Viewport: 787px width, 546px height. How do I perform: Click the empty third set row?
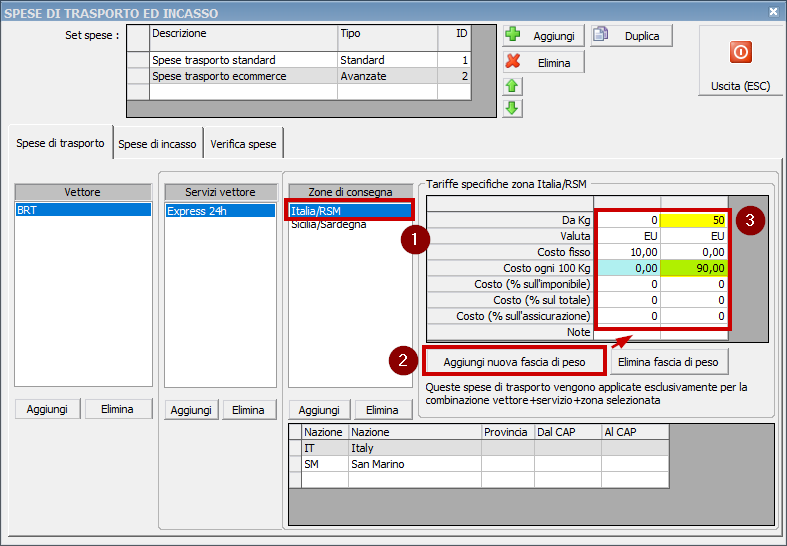point(299,92)
